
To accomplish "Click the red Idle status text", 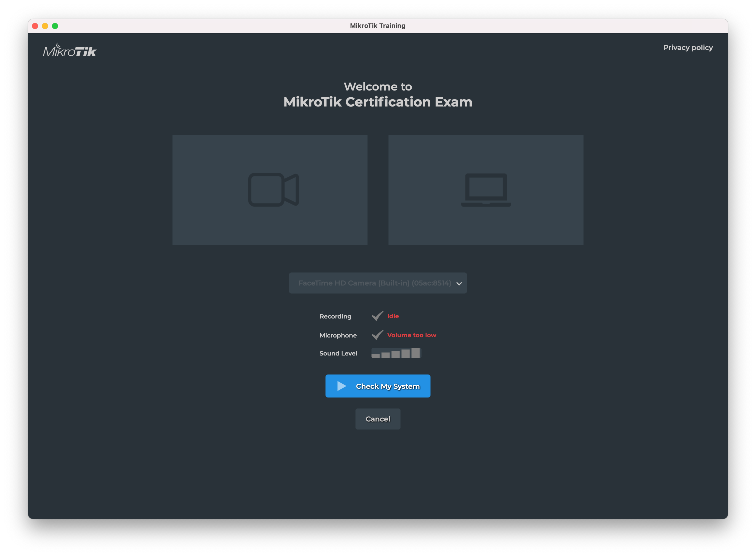I will pyautogui.click(x=393, y=316).
